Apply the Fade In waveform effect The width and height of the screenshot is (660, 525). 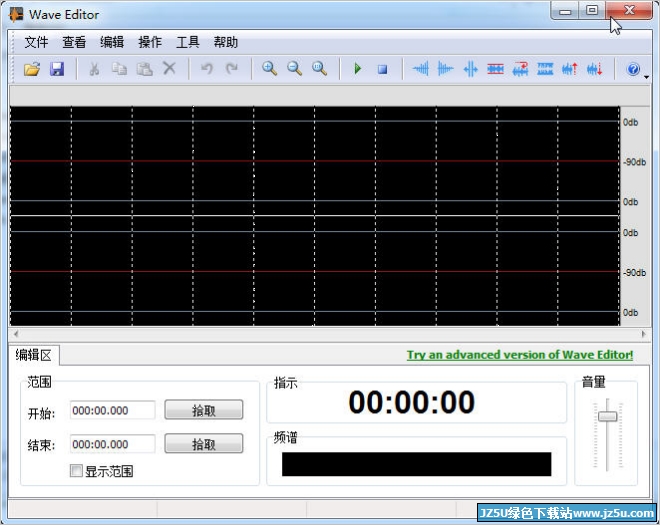pyautogui.click(x=420, y=69)
